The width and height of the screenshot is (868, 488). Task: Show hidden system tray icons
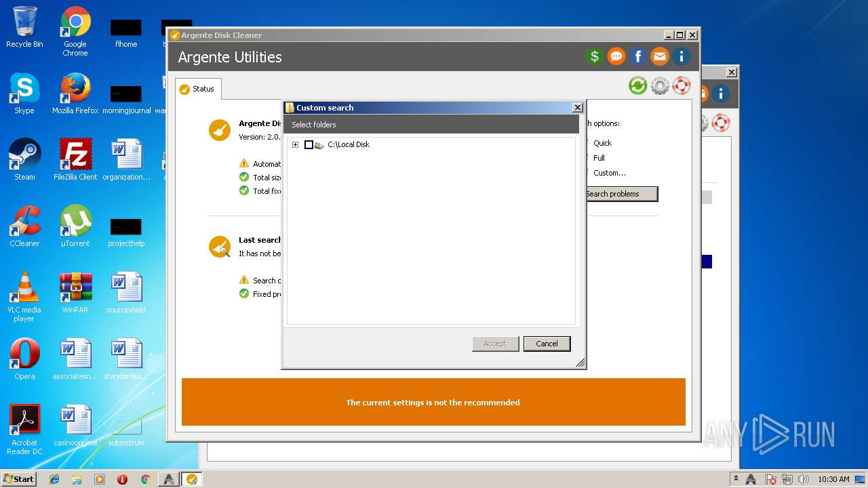tap(736, 479)
